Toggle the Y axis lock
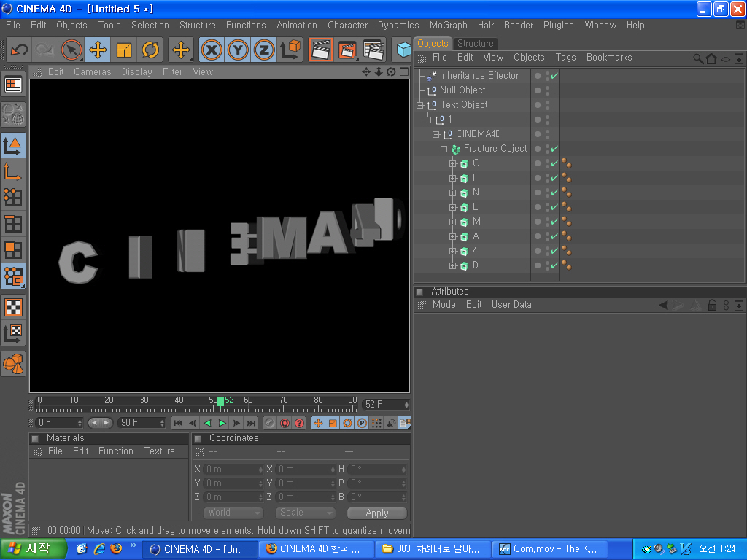This screenshot has height=560, width=747. [x=238, y=50]
